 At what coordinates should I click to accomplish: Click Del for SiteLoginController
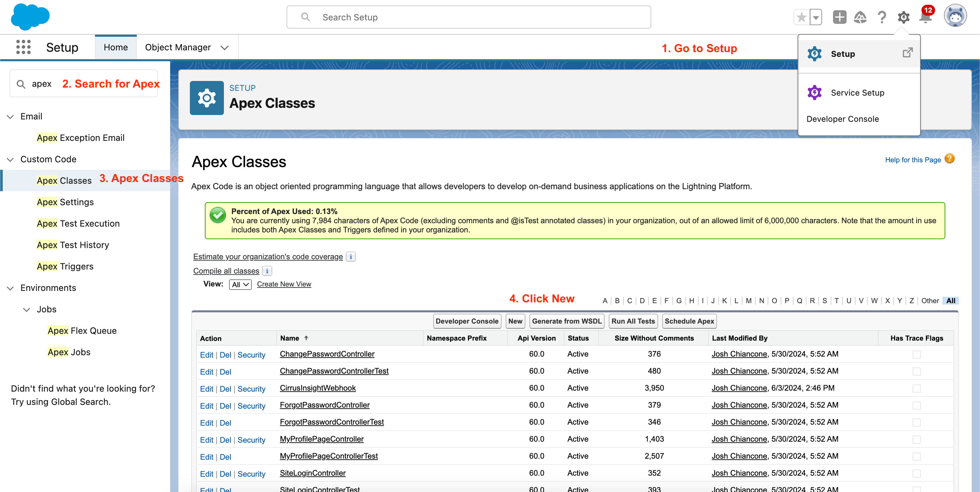click(x=225, y=474)
